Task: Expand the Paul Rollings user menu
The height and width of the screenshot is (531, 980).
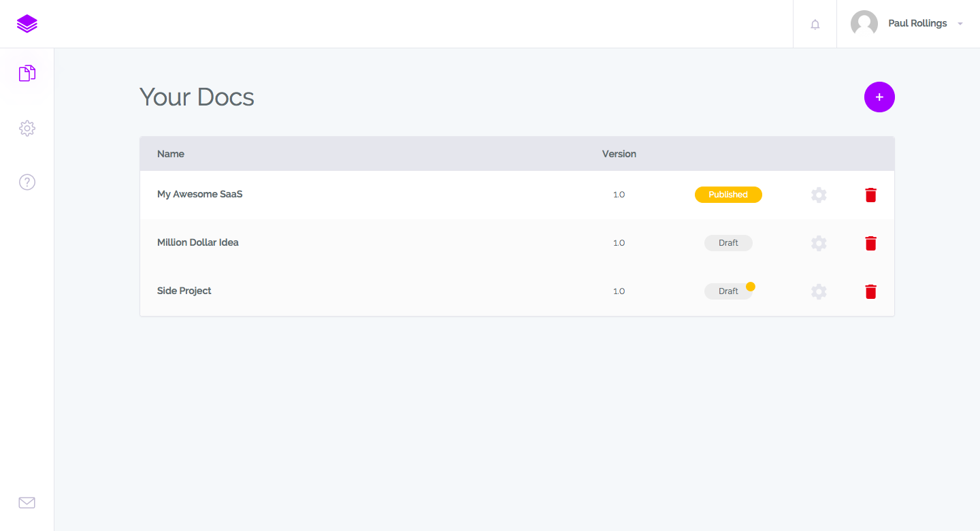Action: (960, 24)
